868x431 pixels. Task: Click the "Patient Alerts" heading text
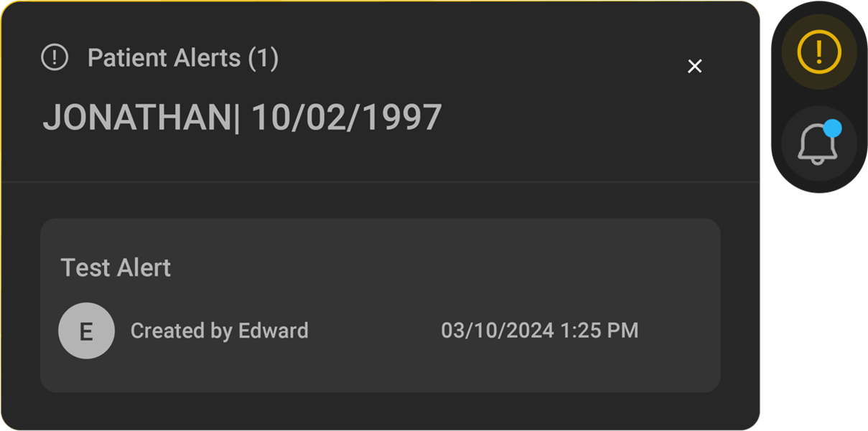tap(164, 57)
